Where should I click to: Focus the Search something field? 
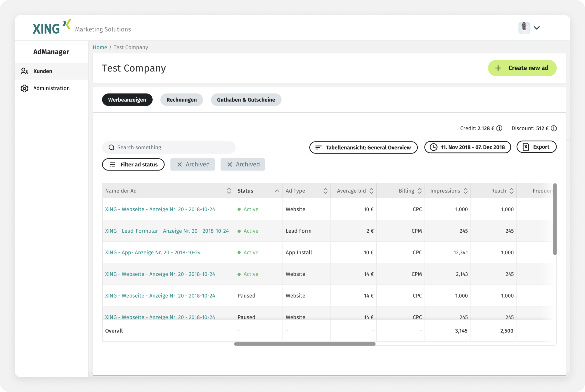coord(169,147)
